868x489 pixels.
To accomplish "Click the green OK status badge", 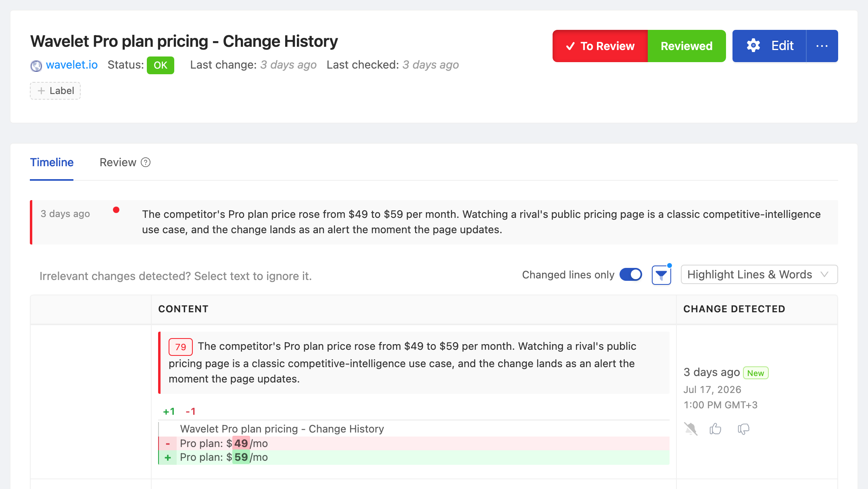I will [x=161, y=65].
